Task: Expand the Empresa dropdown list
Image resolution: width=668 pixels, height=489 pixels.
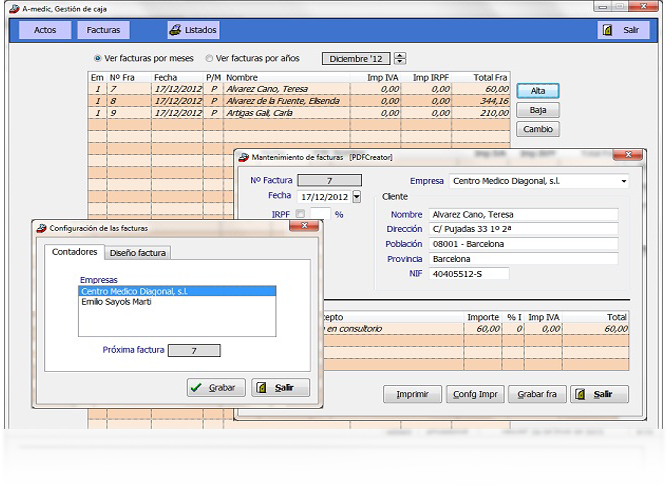Action: tap(624, 181)
